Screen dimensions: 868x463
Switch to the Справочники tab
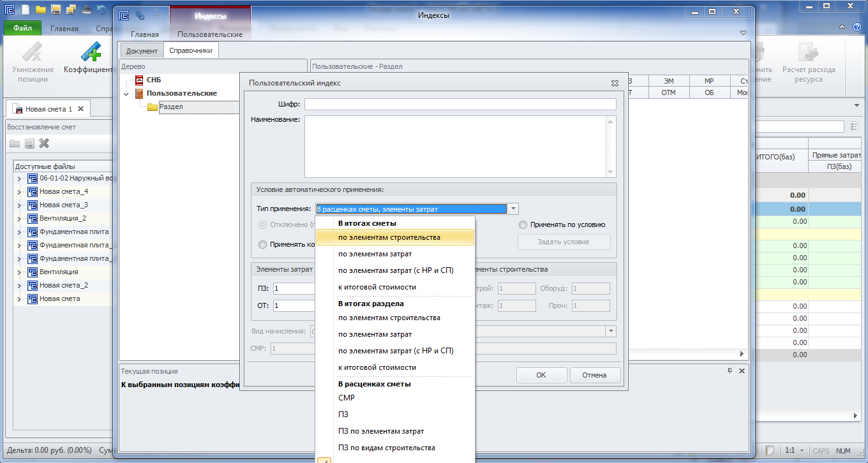(191, 50)
